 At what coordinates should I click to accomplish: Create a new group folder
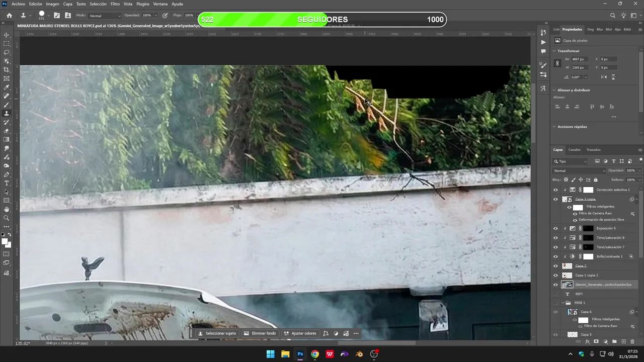click(614, 342)
